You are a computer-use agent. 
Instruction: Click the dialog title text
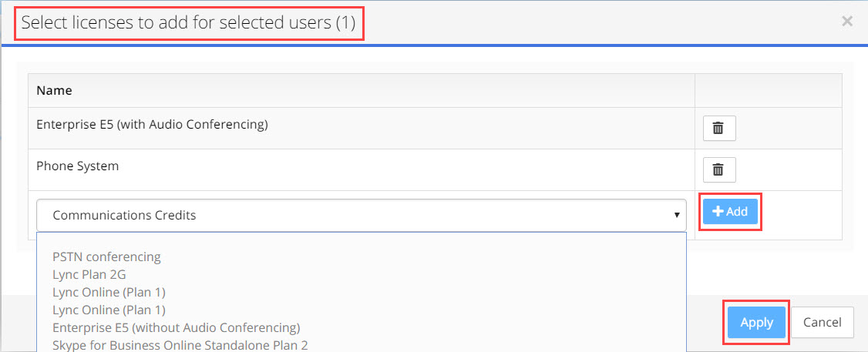coord(188,22)
